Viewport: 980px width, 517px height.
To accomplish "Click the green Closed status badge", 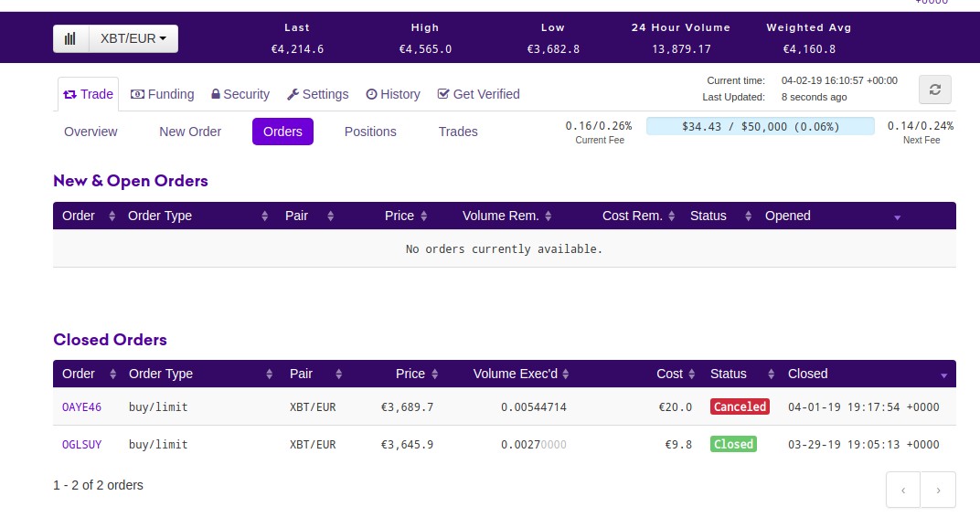I will 734,444.
